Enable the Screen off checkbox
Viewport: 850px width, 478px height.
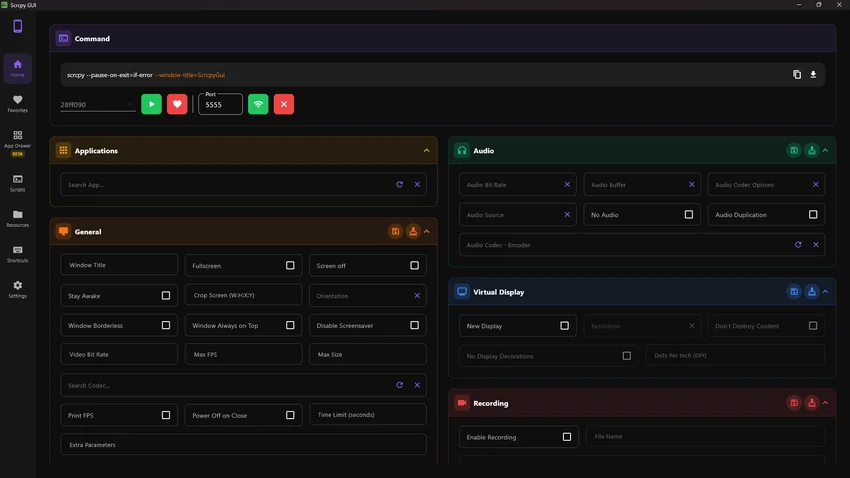(x=414, y=266)
